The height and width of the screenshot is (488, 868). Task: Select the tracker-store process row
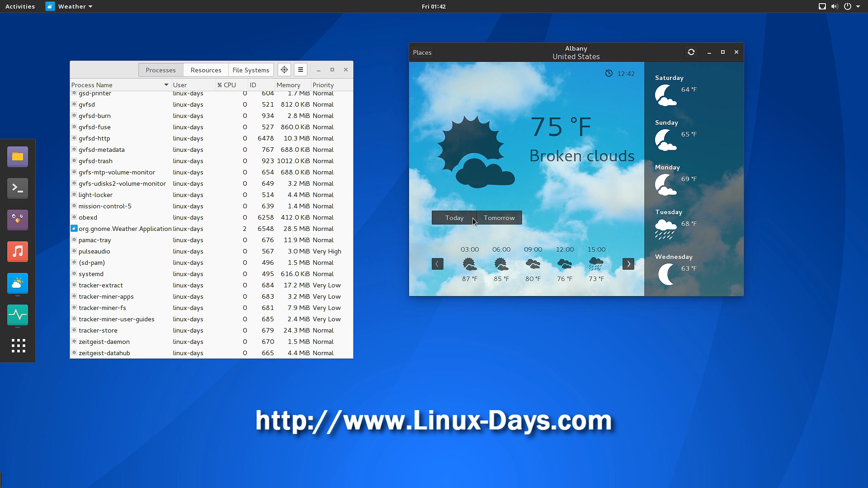[211, 330]
